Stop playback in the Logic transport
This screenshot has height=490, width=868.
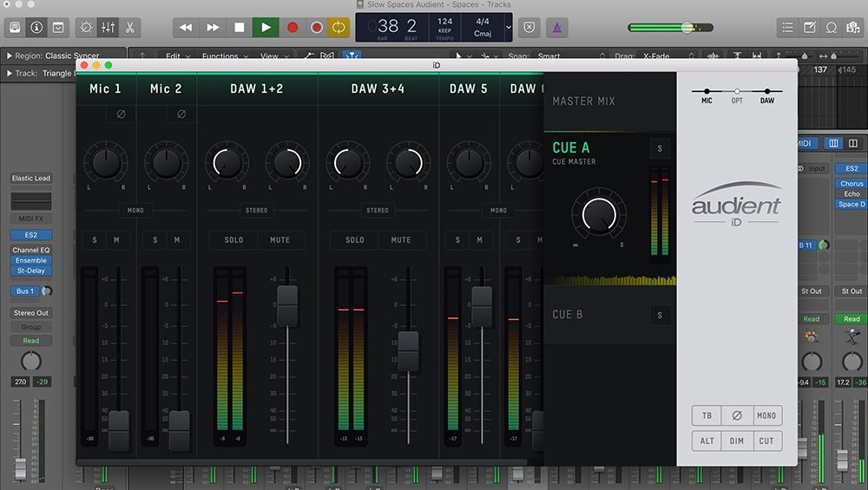[240, 27]
